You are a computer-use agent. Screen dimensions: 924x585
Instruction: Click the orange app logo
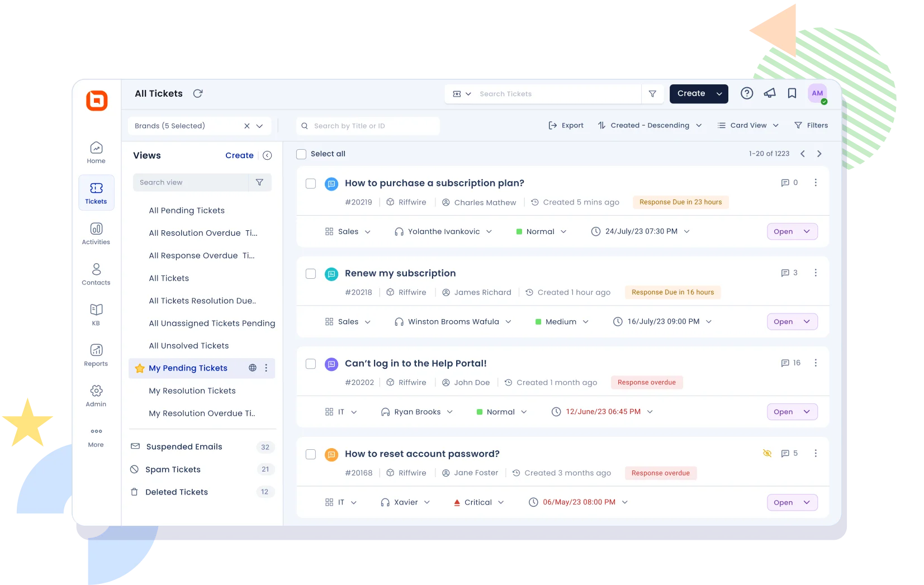pos(97,101)
